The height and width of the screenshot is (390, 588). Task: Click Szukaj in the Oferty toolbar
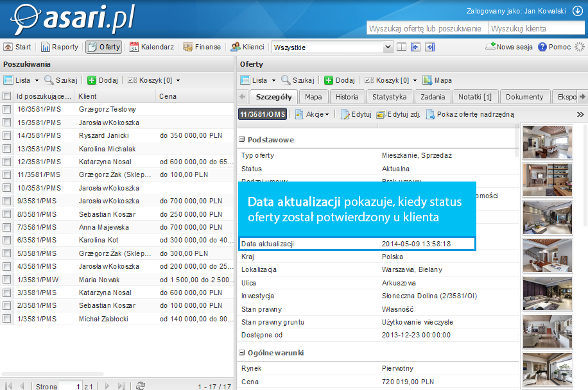[x=298, y=80]
